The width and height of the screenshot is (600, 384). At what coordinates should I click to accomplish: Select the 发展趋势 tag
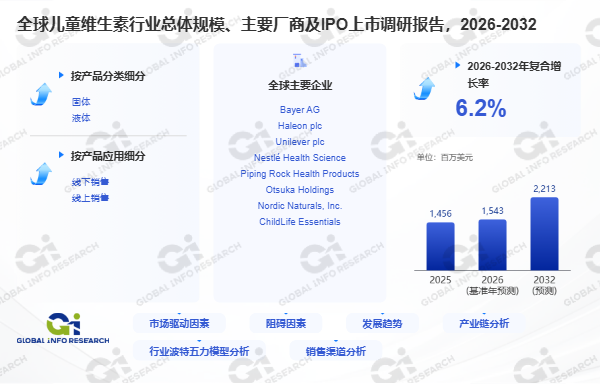(x=382, y=324)
